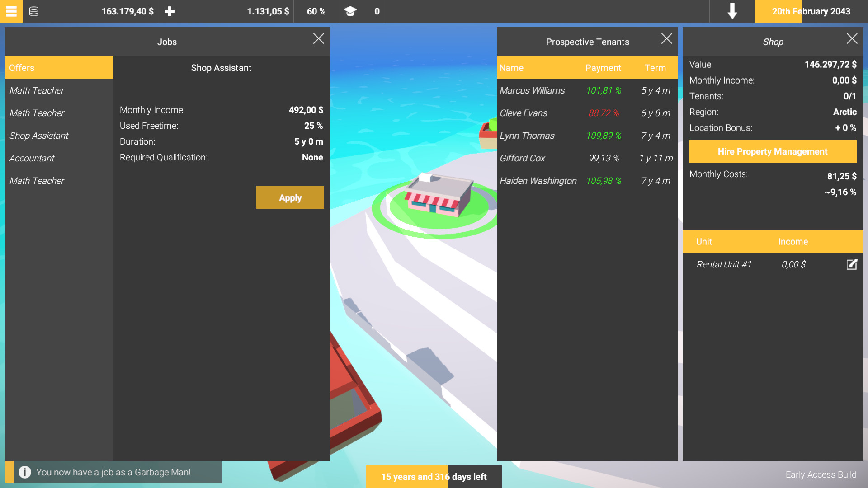This screenshot has height=488, width=868.
Task: Click the down arrow speed icon
Action: 732,11
